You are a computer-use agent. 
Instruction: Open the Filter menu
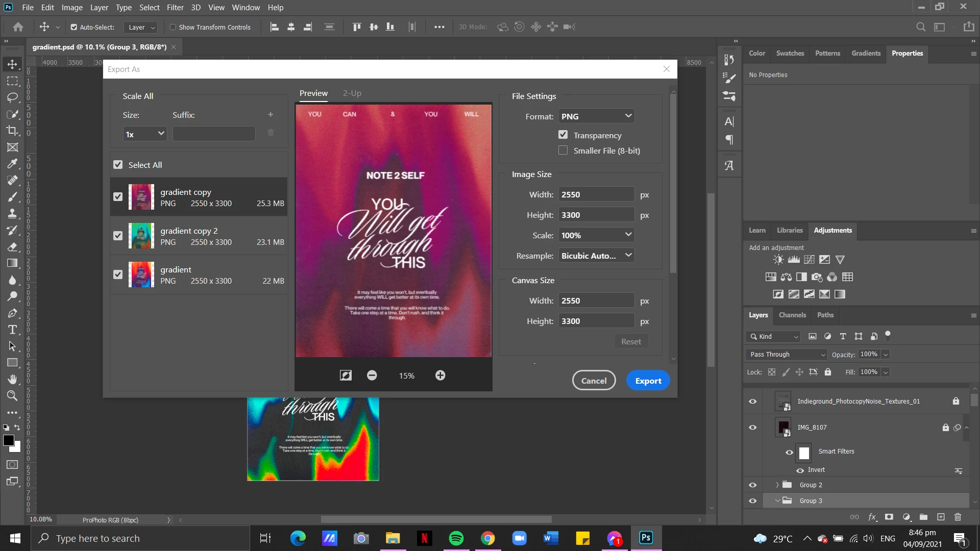click(x=175, y=8)
